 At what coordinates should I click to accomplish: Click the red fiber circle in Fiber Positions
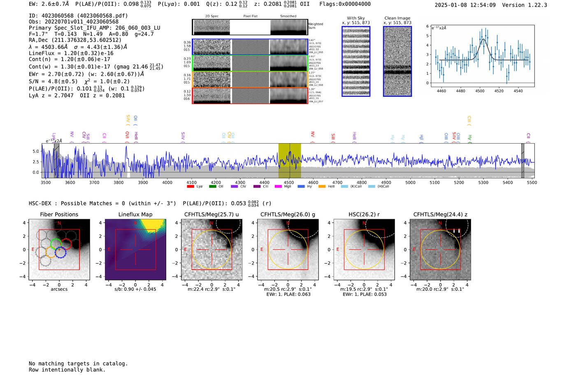[x=66, y=244]
